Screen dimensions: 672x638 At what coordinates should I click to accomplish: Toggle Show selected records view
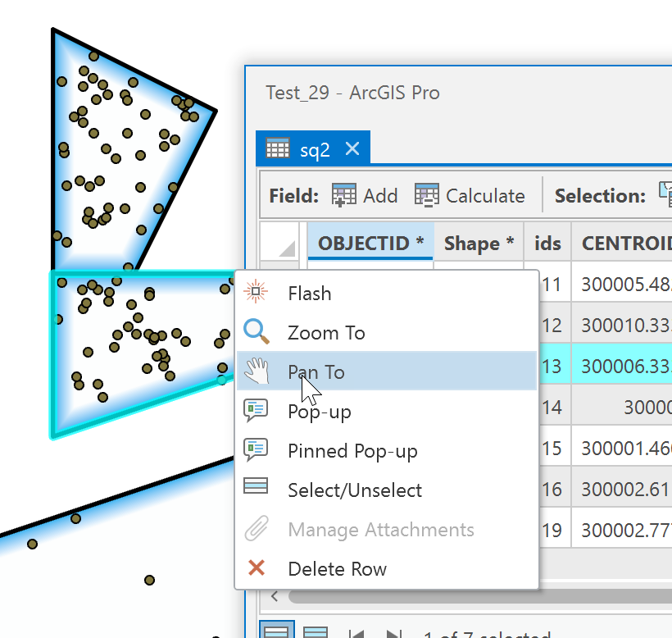click(x=314, y=631)
